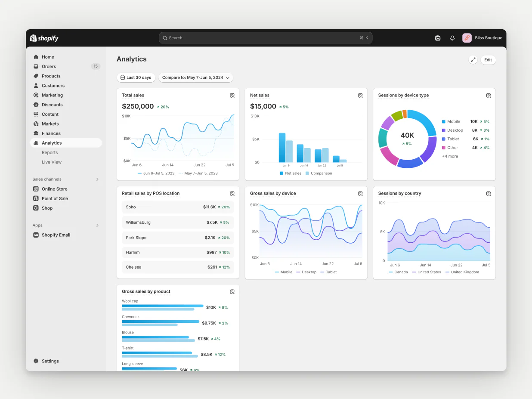The height and width of the screenshot is (399, 532).
Task: Toggle the Canada series in Sessions by country
Action: coord(398,272)
